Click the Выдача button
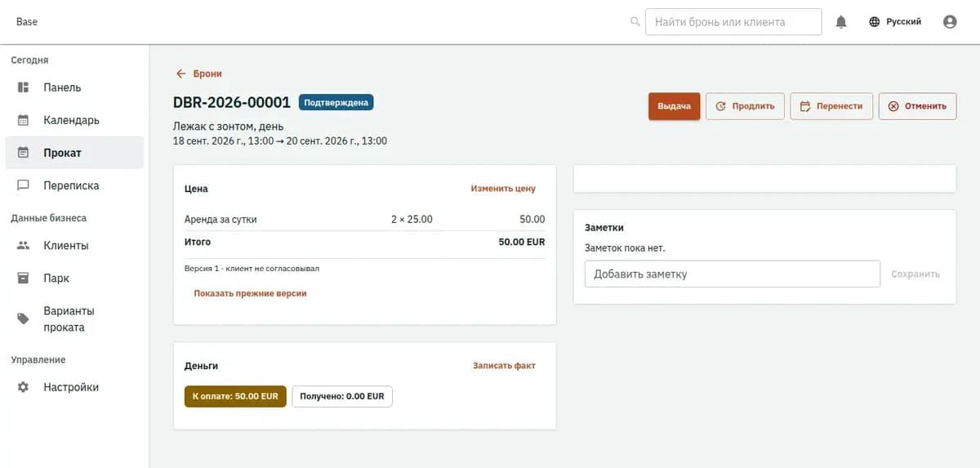The image size is (980, 468). click(x=674, y=106)
